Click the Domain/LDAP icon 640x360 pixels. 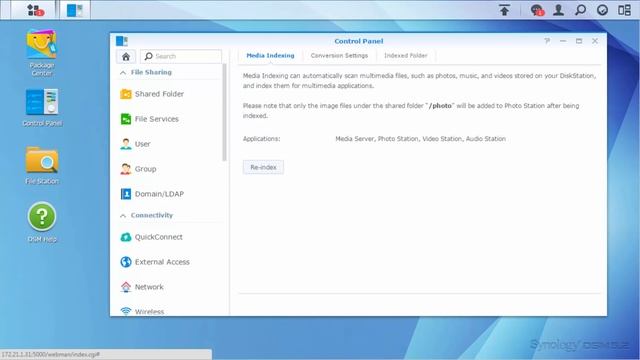(x=126, y=194)
